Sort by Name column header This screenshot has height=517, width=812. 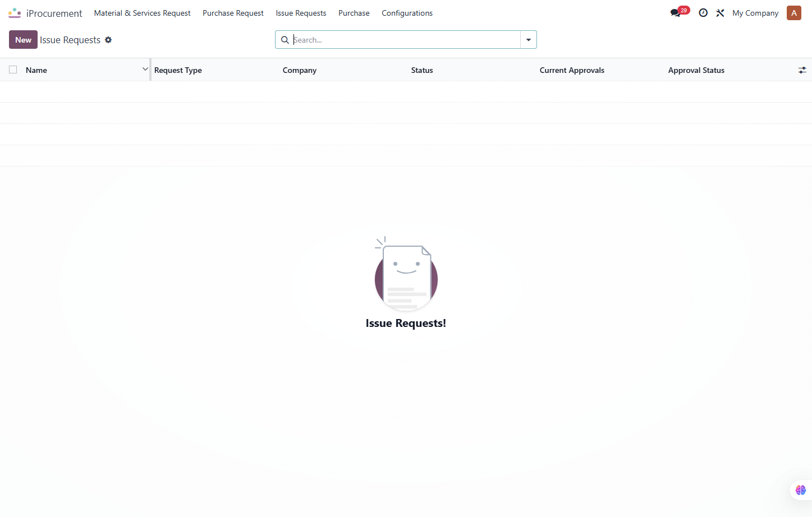[36, 70]
